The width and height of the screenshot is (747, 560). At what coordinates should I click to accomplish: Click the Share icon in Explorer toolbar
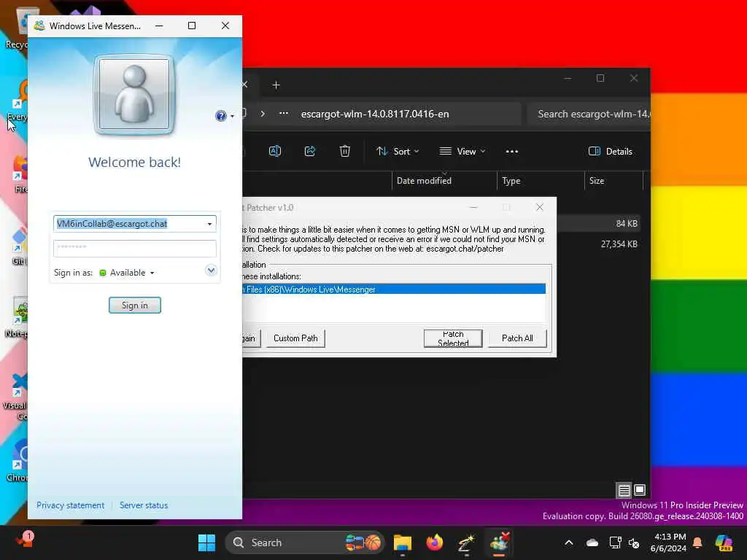[x=309, y=152]
